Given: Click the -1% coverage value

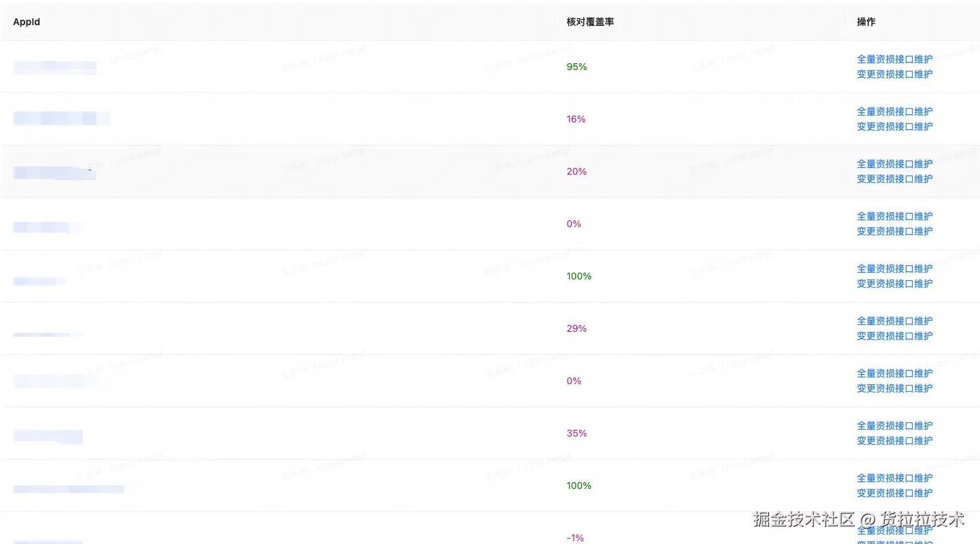Looking at the screenshot, I should 575,538.
